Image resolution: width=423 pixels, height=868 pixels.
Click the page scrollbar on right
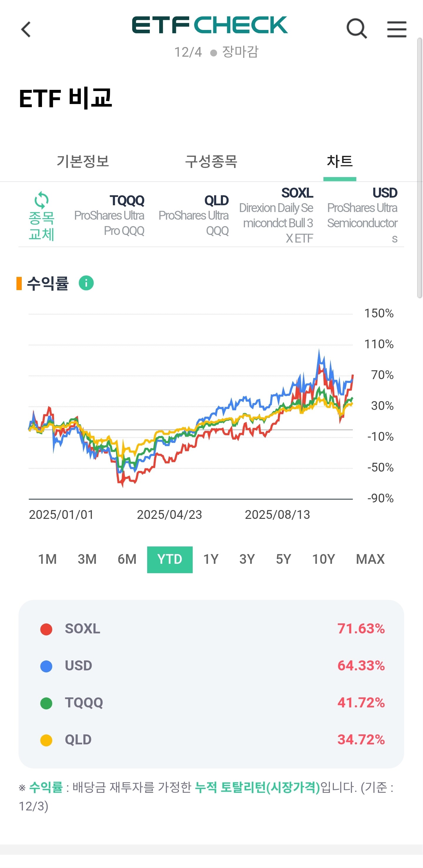pyautogui.click(x=419, y=169)
